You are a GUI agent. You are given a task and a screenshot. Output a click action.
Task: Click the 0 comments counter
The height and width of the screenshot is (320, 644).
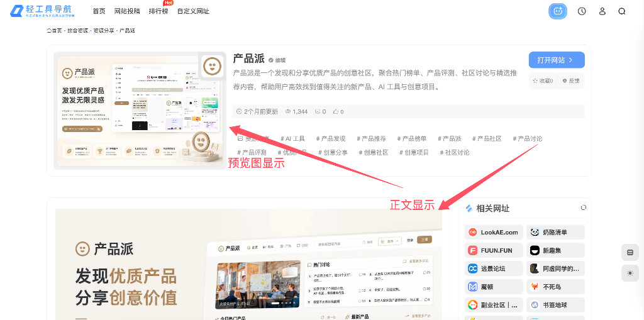(x=320, y=111)
